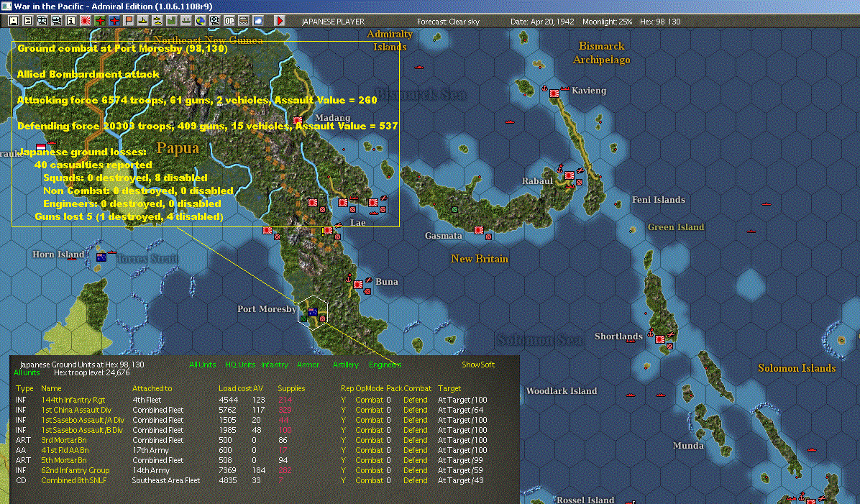The width and height of the screenshot is (860, 504).
Task: Click the ship with arrows toolbar icon
Action: [186, 21]
